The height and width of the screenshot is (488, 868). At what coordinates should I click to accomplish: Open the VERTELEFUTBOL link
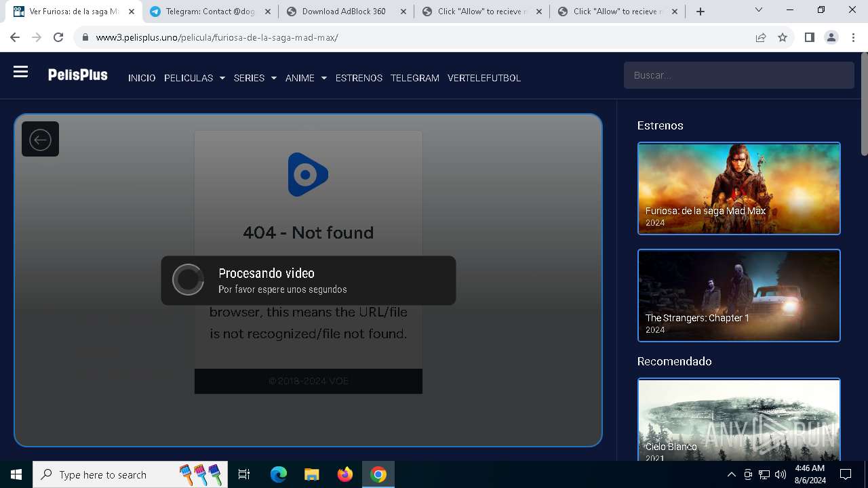[x=484, y=78]
